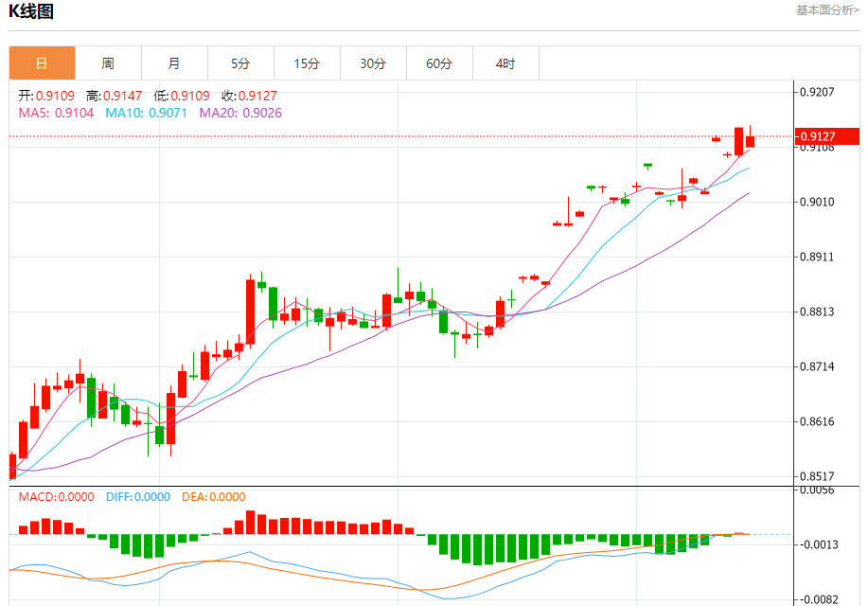Click the latest candlestick on the far right

click(x=750, y=138)
